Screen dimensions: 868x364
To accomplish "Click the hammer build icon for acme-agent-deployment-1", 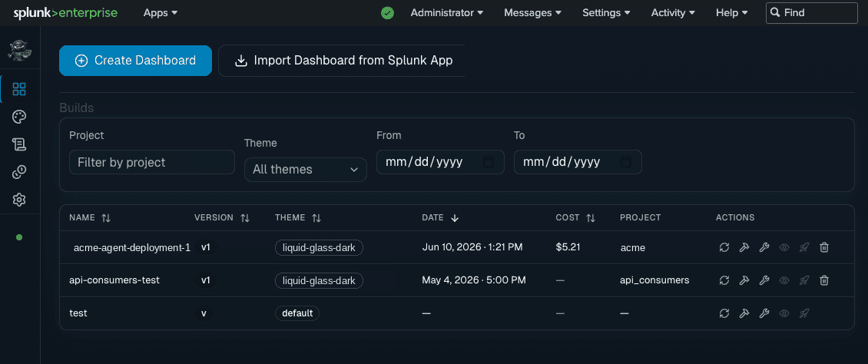I will coord(744,248).
